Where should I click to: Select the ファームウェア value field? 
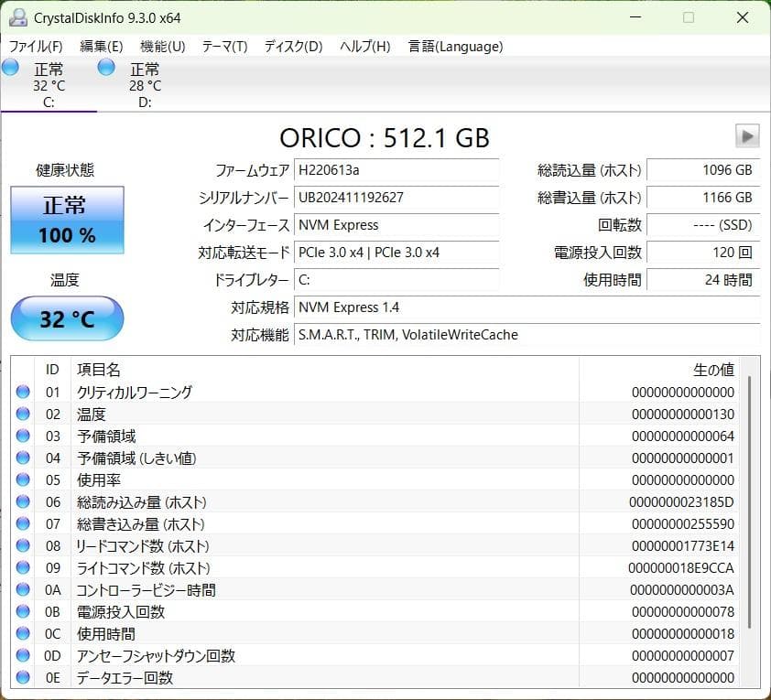(396, 170)
